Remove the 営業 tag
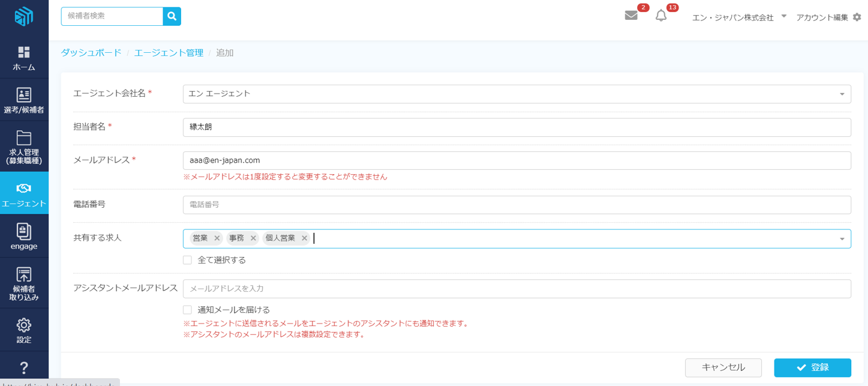868x386 pixels. [x=217, y=238]
